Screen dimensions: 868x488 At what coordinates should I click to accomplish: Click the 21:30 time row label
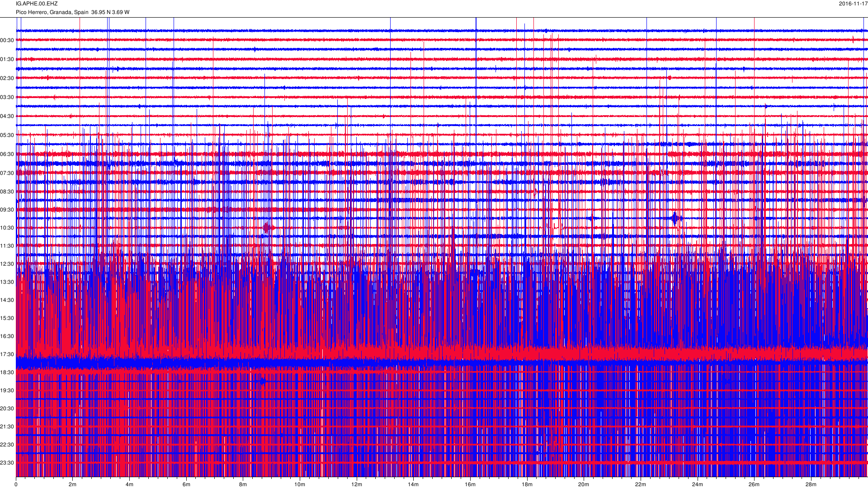pos(7,427)
